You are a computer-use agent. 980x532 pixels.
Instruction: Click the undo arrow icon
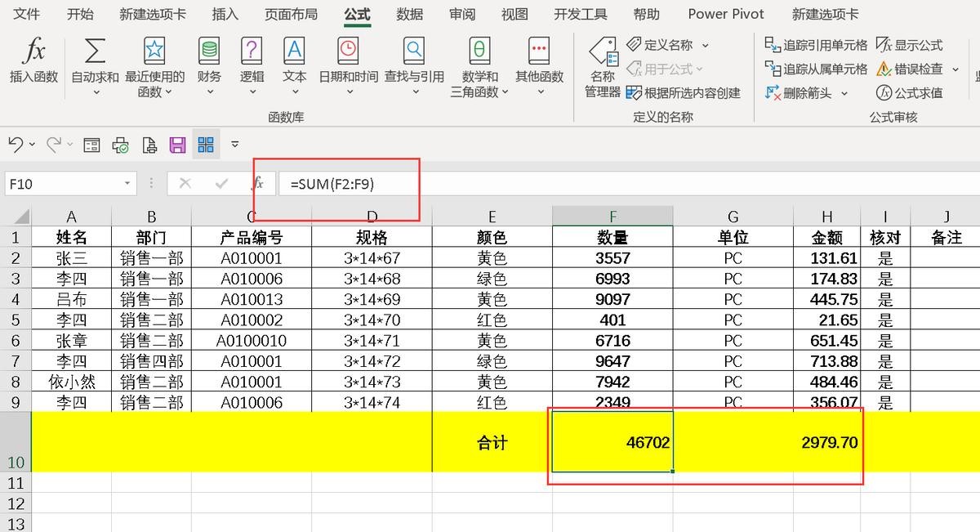(x=16, y=145)
